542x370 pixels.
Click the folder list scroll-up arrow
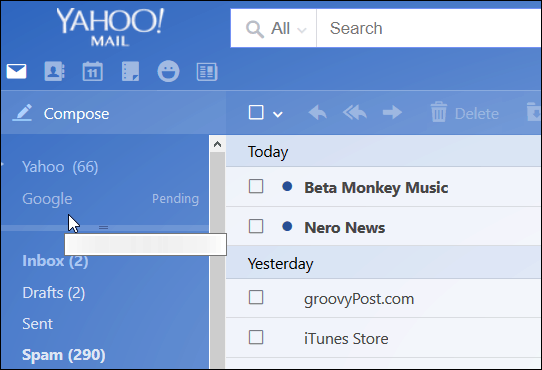point(217,144)
